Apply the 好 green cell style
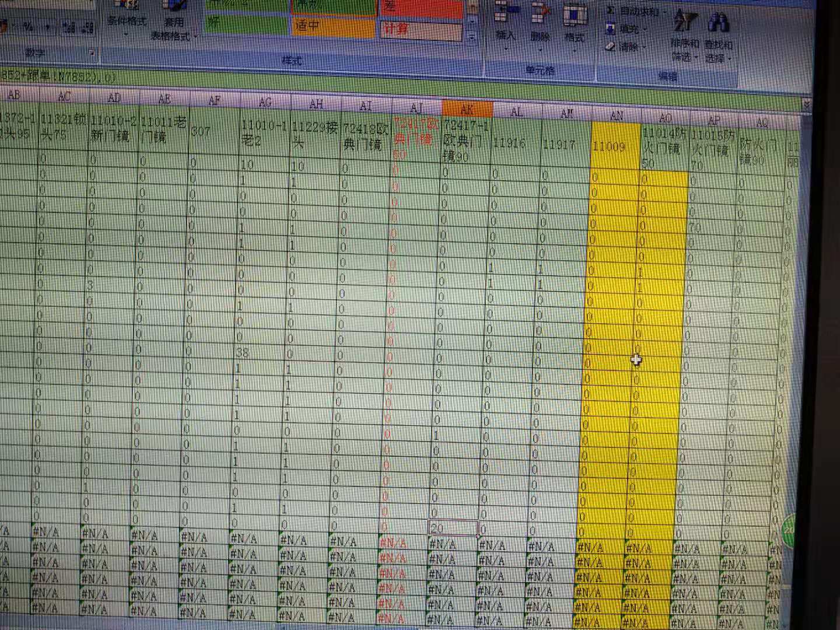Viewport: 840px width, 630px height. pyautogui.click(x=246, y=25)
